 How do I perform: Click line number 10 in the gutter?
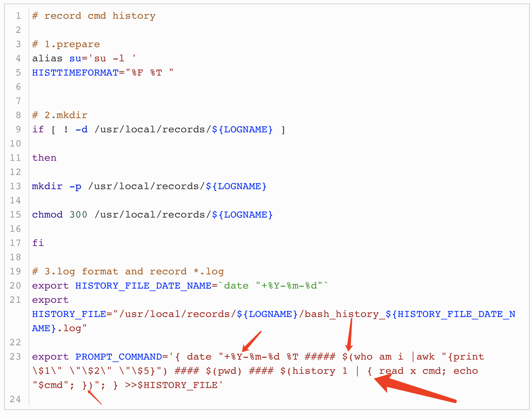coord(15,144)
